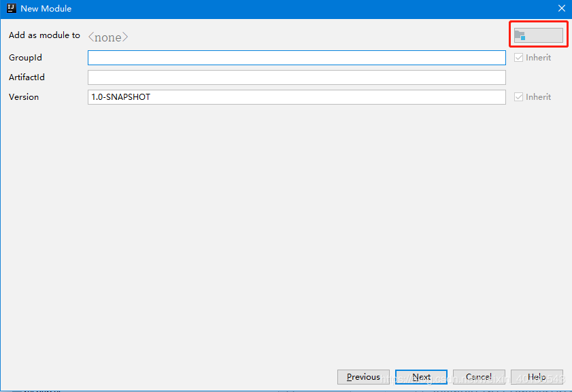
Task: Open Help for the New Module wizard
Action: tap(537, 376)
